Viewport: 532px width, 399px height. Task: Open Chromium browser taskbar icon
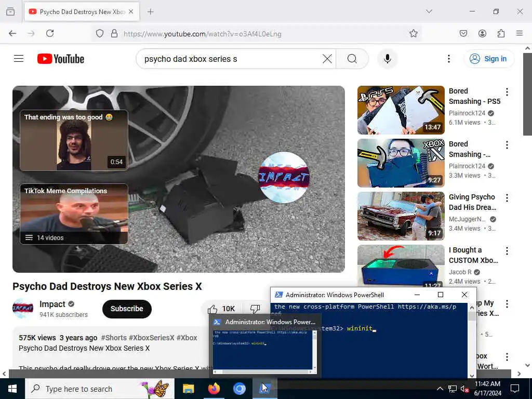pos(239,389)
